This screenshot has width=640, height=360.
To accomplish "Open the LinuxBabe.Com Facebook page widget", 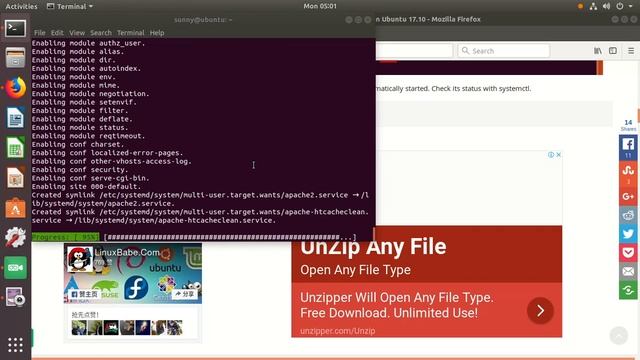I will click(x=127, y=253).
